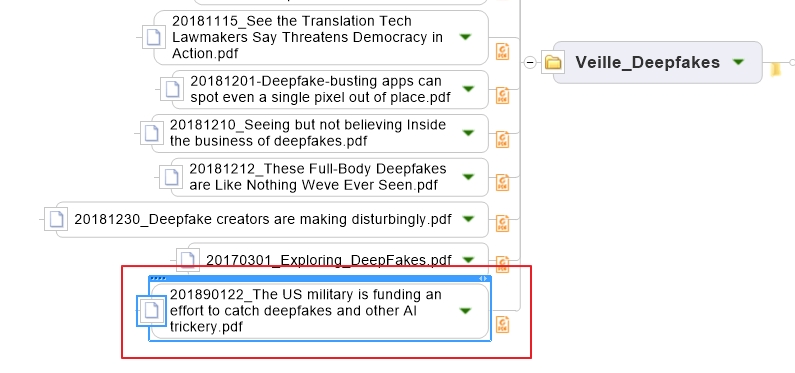Select the Veille_Deepfakes parent node label
795x373 pixels.
click(x=647, y=62)
